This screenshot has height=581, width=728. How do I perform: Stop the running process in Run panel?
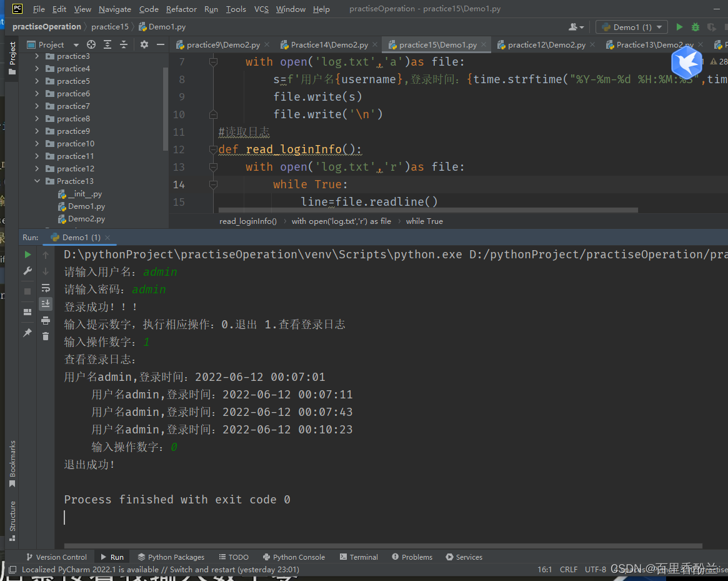[27, 291]
